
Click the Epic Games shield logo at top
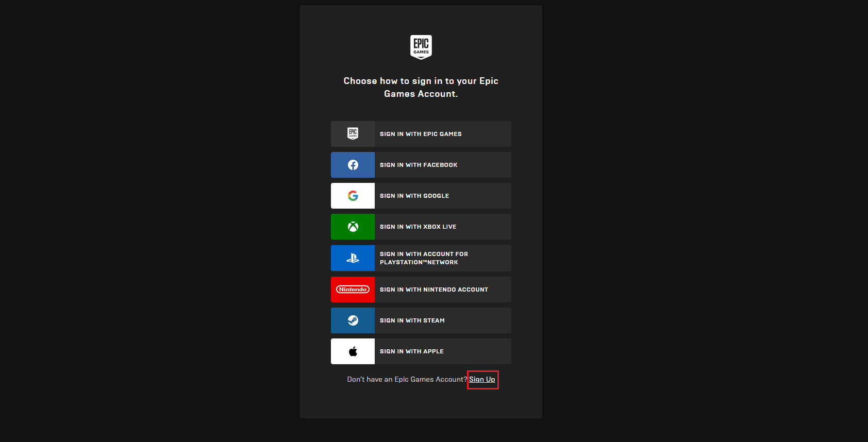point(421,47)
